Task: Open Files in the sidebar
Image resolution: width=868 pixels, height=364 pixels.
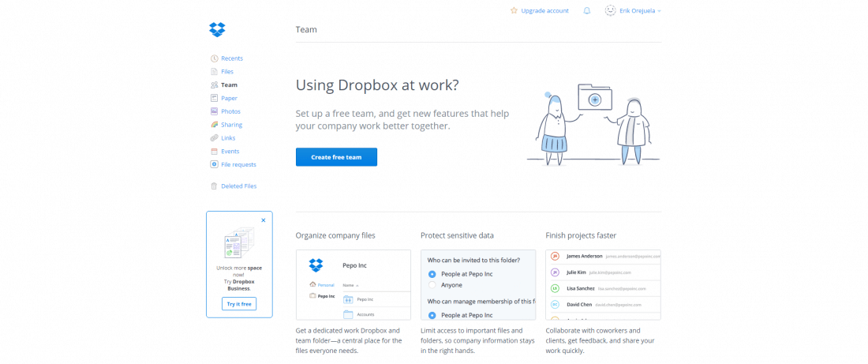Action: [226, 72]
